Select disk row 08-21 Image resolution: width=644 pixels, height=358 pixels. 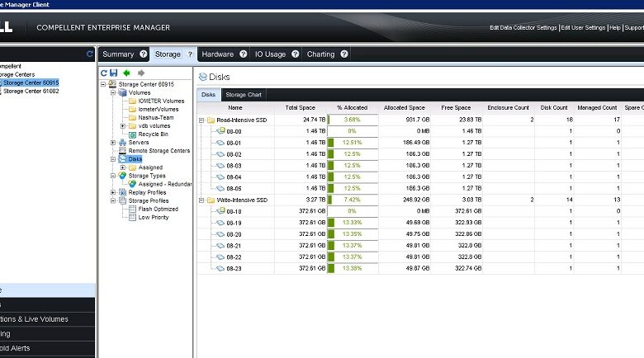[420, 246]
